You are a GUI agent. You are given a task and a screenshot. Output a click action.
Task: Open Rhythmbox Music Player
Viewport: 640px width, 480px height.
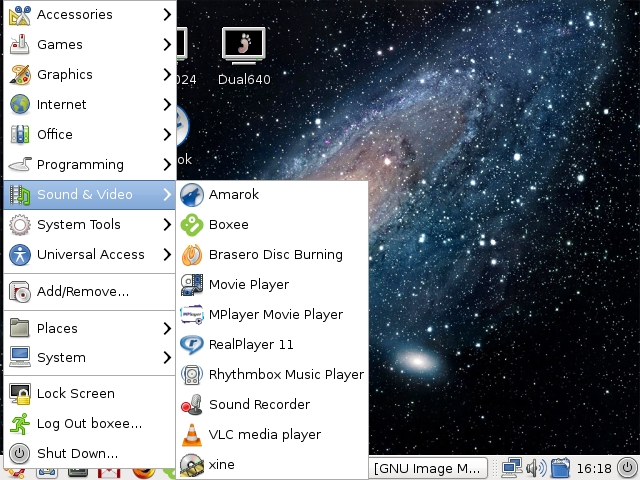tap(272, 375)
